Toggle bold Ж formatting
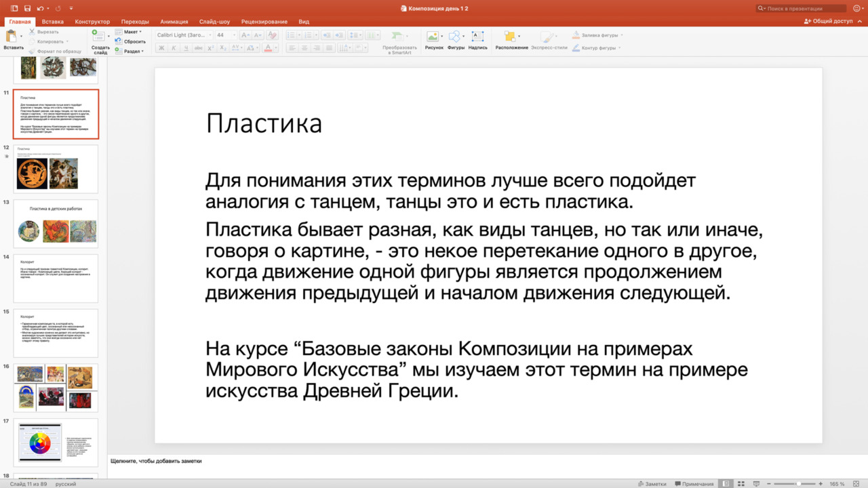The height and width of the screenshot is (488, 868). pyautogui.click(x=161, y=48)
